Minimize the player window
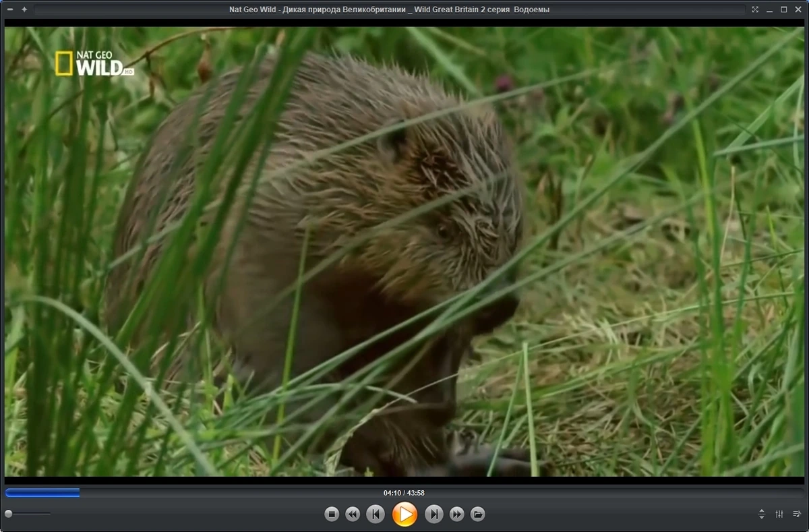Viewport: 809px width, 532px height. [x=770, y=9]
